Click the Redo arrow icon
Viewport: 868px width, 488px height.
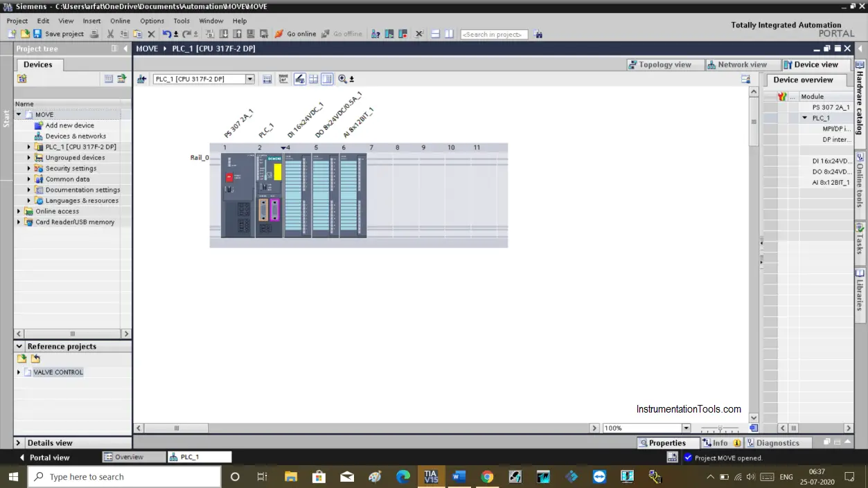[186, 34]
